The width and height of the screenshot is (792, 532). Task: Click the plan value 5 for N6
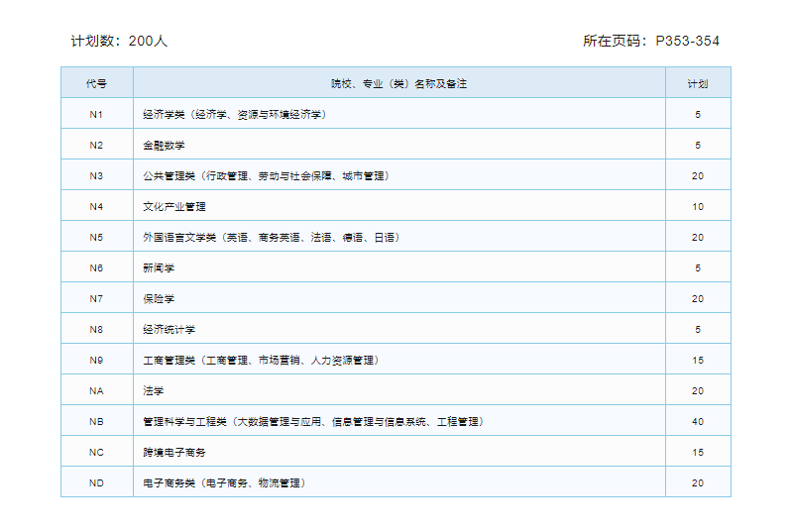(x=698, y=268)
